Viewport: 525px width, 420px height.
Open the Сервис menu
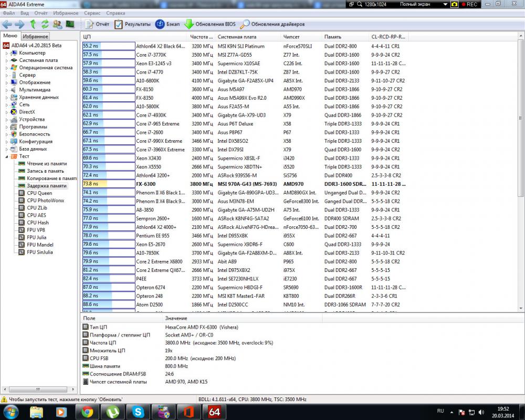point(92,13)
